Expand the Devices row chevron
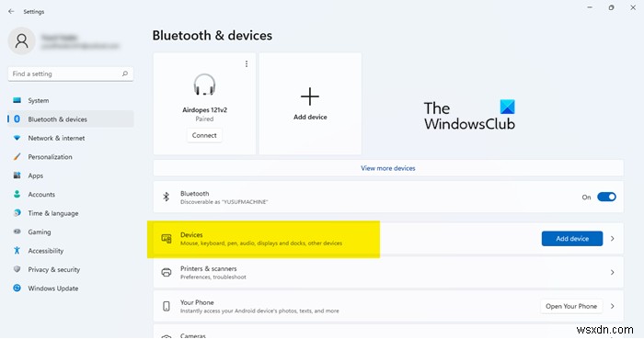The image size is (644, 339). tap(613, 239)
